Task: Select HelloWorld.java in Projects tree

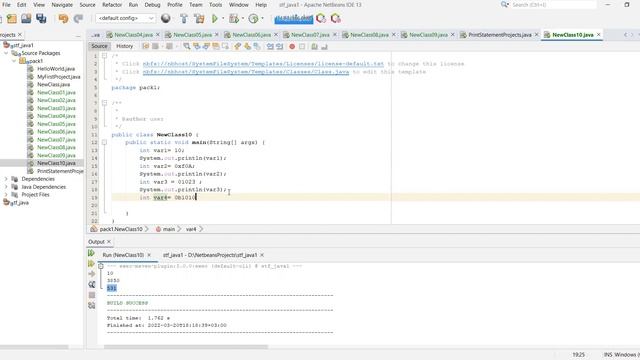Action: click(x=56, y=69)
